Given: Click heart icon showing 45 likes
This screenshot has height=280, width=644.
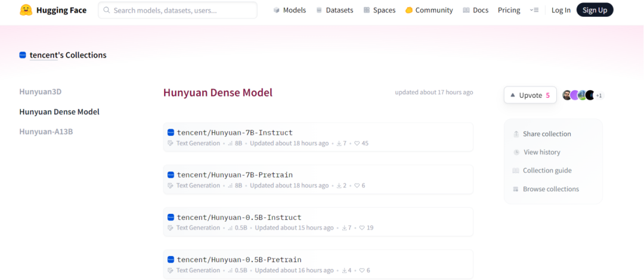Looking at the screenshot, I should click(357, 144).
